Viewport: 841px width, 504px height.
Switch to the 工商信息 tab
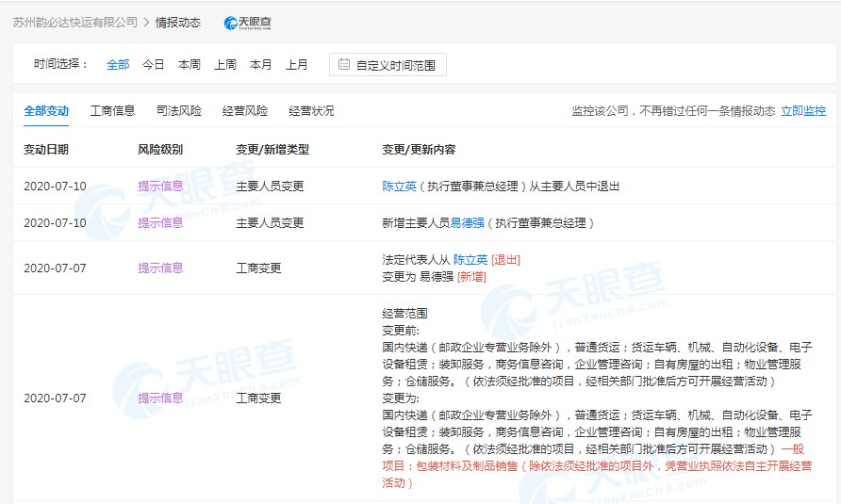click(112, 111)
